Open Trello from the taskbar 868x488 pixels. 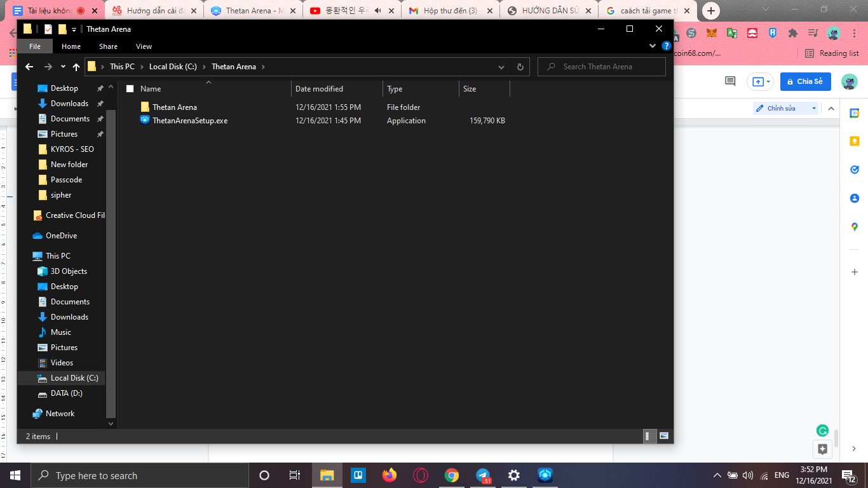(358, 475)
